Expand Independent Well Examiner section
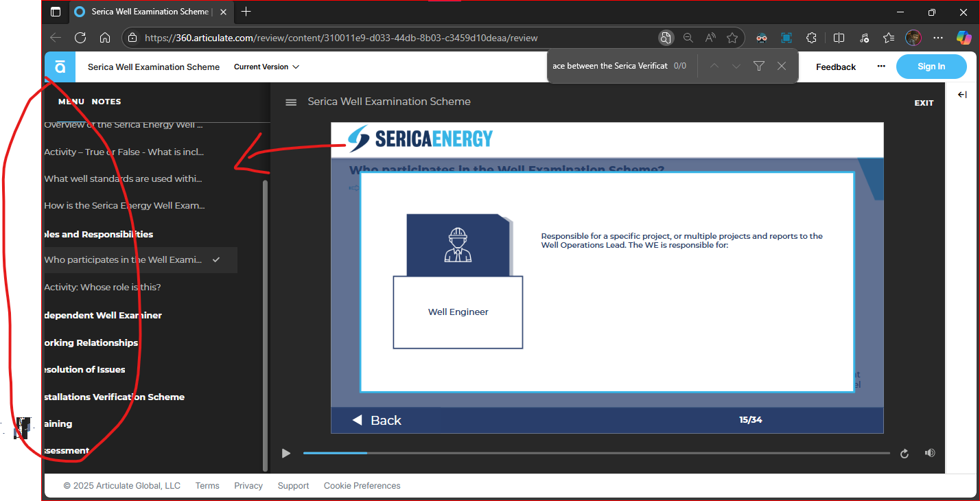 coord(103,315)
